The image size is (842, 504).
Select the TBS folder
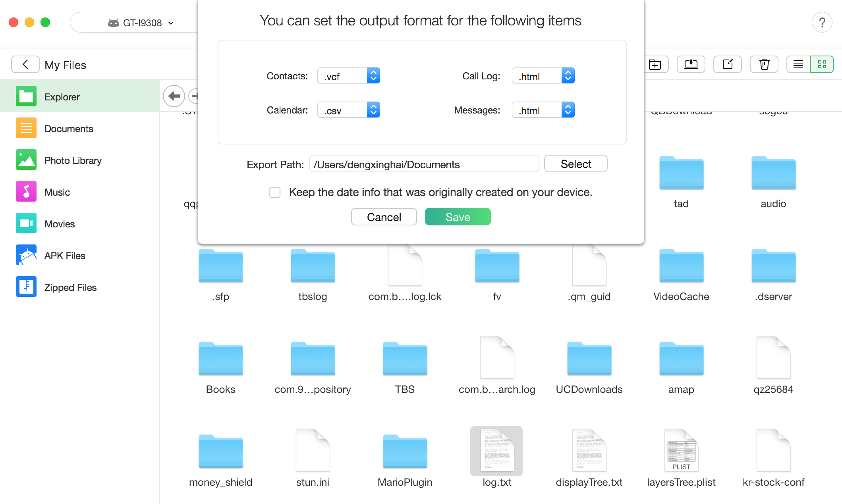click(405, 359)
